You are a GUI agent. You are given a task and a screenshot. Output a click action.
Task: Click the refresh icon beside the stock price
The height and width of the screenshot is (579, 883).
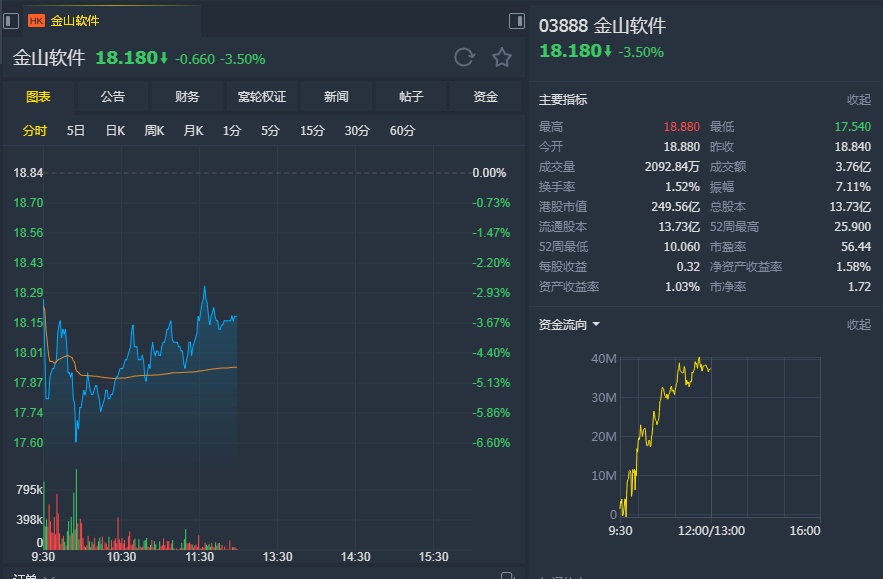click(464, 57)
